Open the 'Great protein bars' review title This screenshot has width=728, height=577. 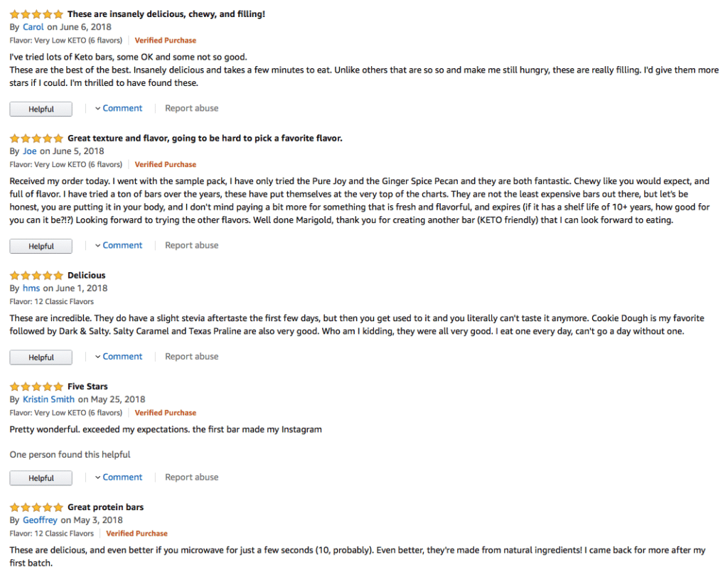click(x=105, y=507)
